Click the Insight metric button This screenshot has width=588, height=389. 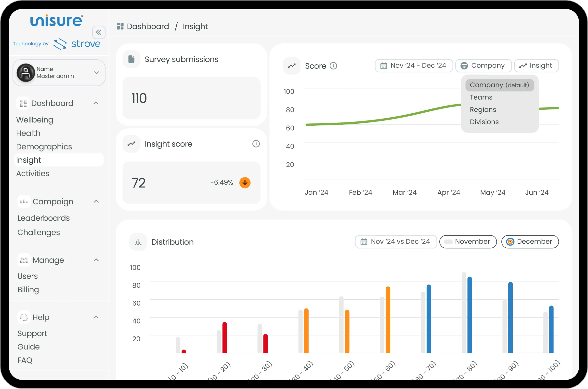536,66
